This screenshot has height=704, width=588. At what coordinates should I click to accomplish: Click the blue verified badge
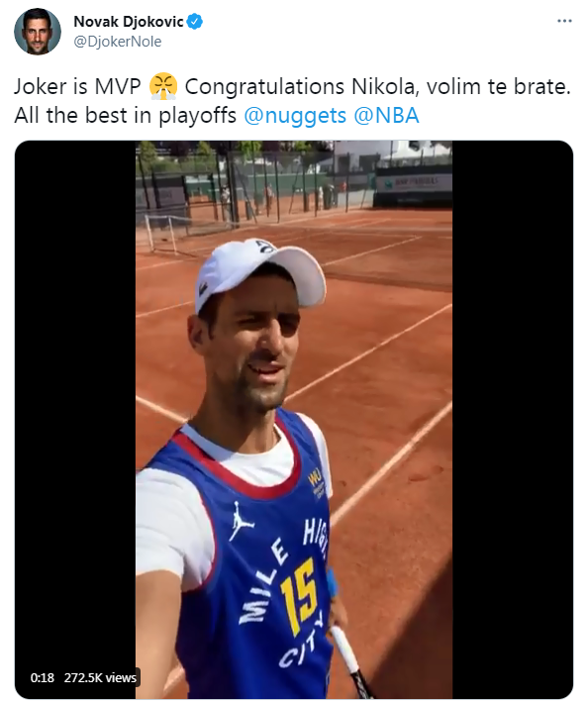194,22
